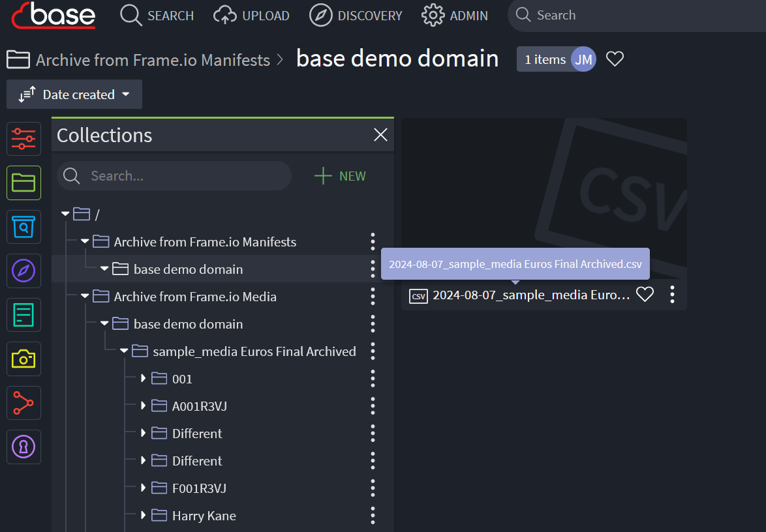Open menu for Archive from Frame.io Manifests
Screen dimensions: 766x532
[x=373, y=242]
